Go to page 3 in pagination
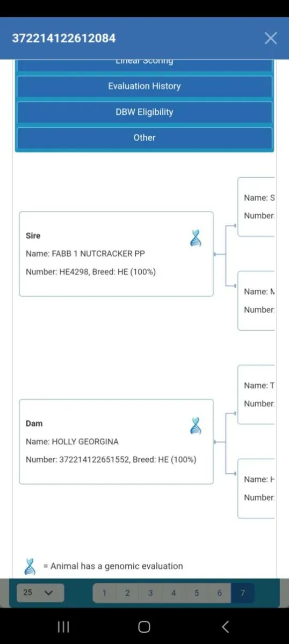The width and height of the screenshot is (289, 644). (x=150, y=593)
